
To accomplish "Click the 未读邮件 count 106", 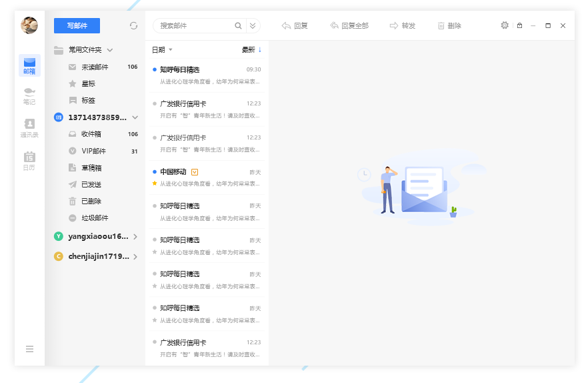I will [x=133, y=67].
